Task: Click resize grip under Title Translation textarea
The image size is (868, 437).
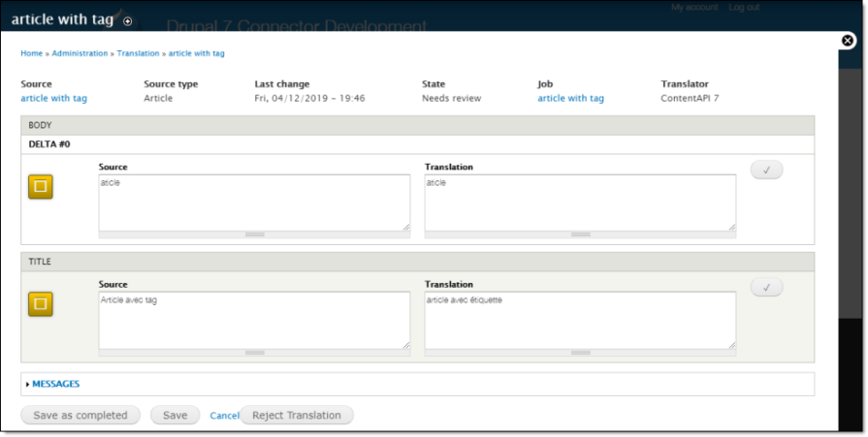Action: [x=580, y=352]
